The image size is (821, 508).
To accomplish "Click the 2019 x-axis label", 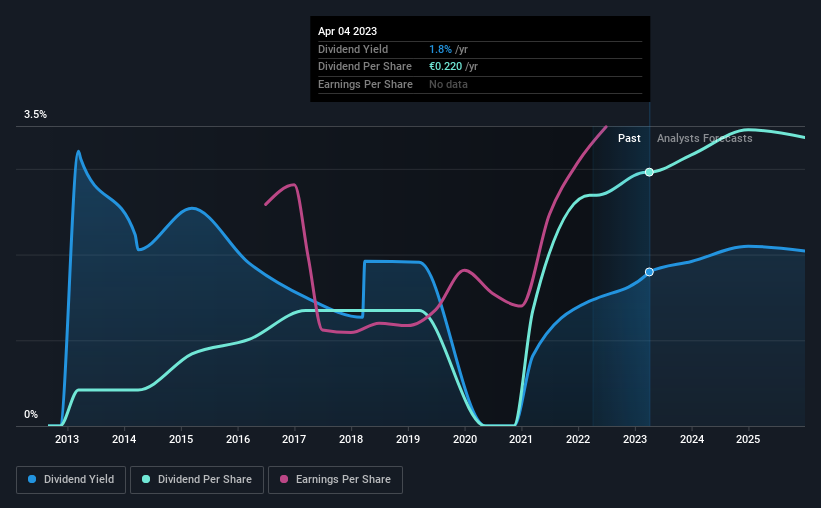I will coord(408,439).
